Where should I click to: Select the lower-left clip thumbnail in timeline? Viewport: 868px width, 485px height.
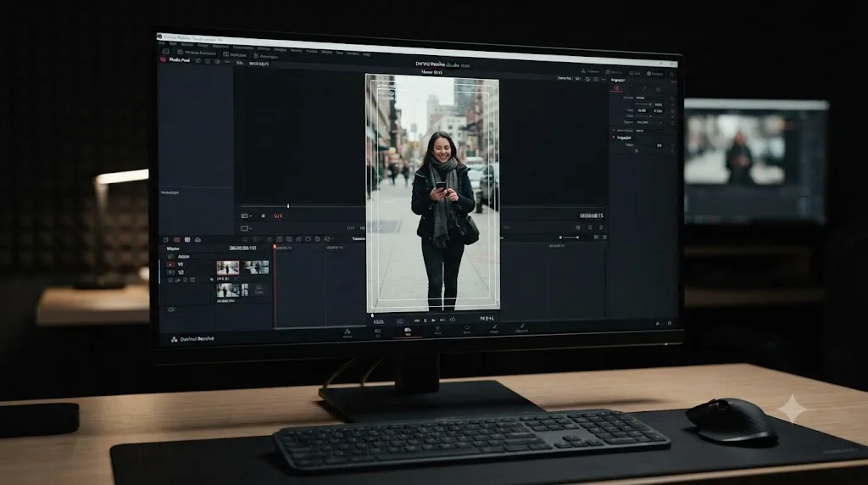(228, 290)
